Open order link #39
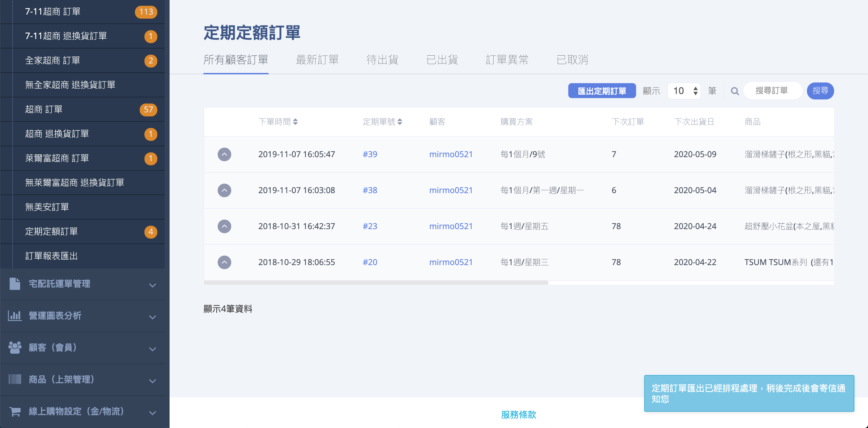 pos(370,154)
